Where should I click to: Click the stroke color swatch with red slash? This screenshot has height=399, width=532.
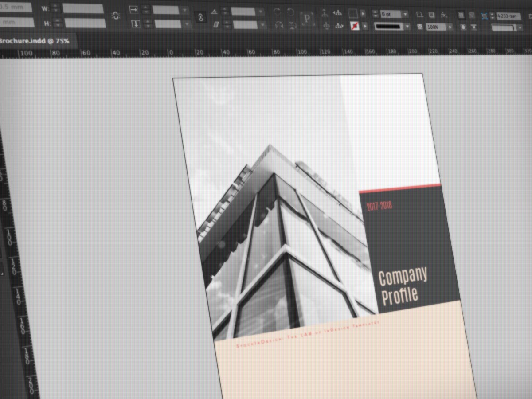point(354,27)
